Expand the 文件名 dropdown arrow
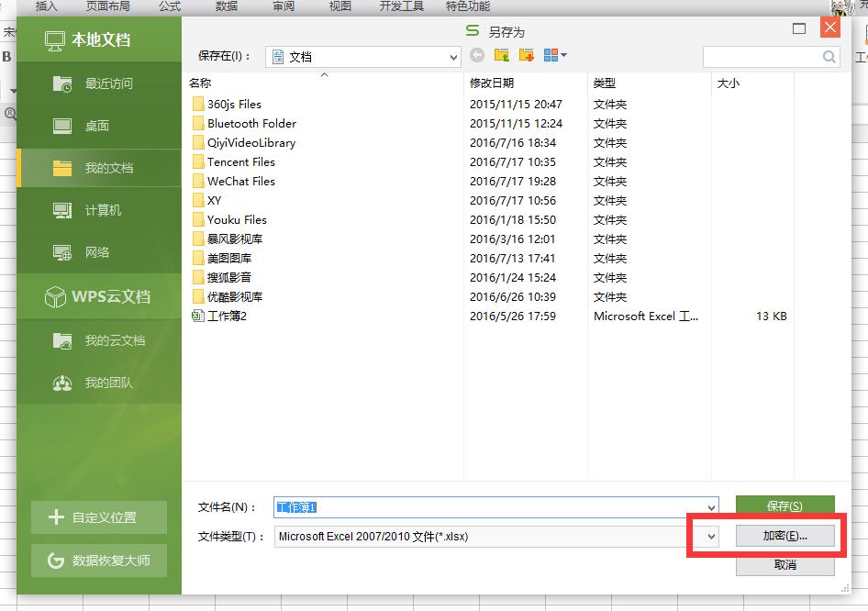Image resolution: width=868 pixels, height=611 pixels. pos(711,507)
